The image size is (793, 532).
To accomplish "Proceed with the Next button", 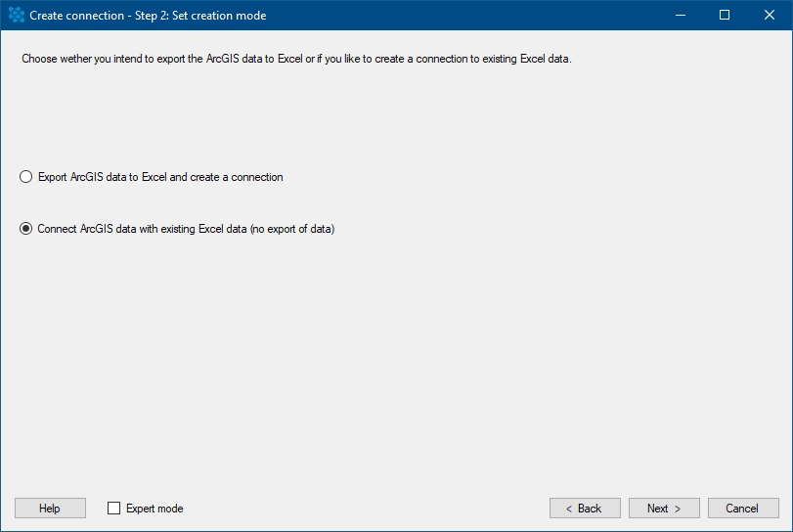I will pos(664,508).
